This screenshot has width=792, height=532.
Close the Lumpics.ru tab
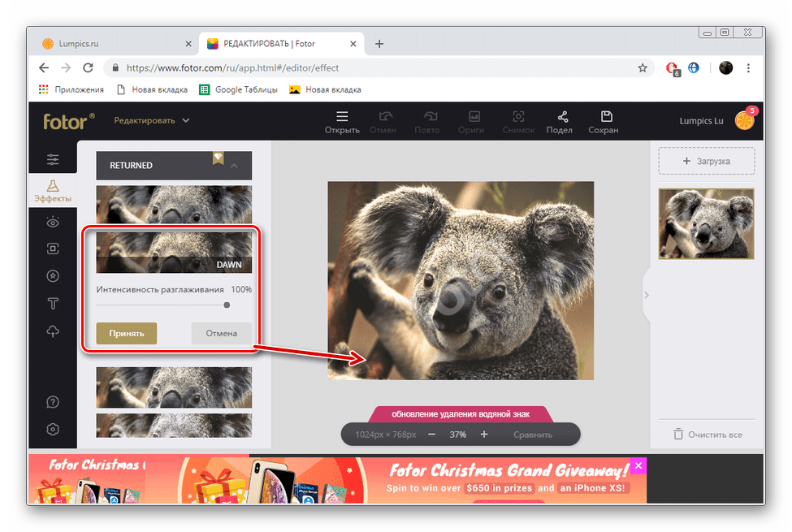click(x=188, y=44)
